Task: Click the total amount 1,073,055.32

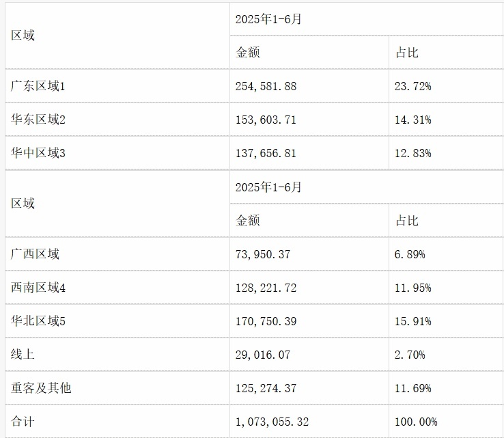Action: tap(272, 422)
